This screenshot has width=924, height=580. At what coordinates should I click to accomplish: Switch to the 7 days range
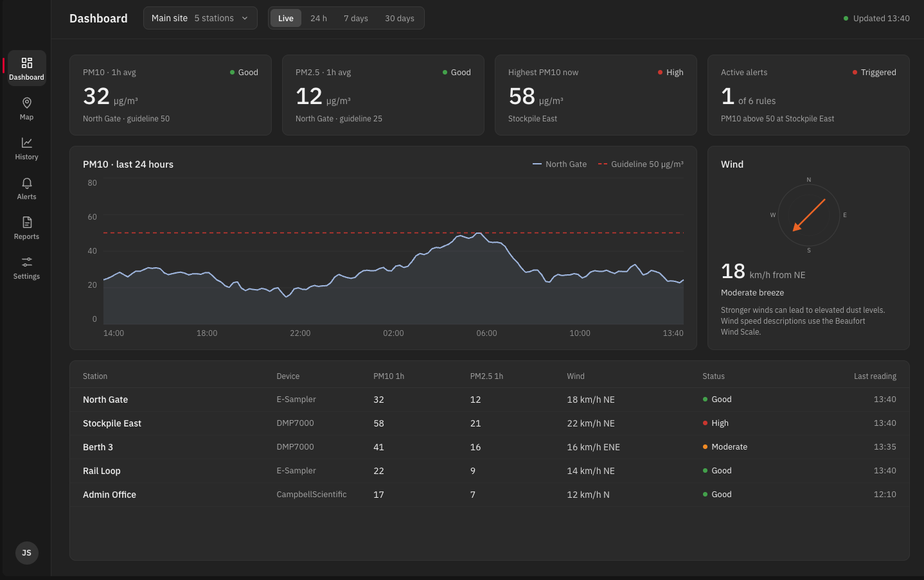pyautogui.click(x=356, y=18)
